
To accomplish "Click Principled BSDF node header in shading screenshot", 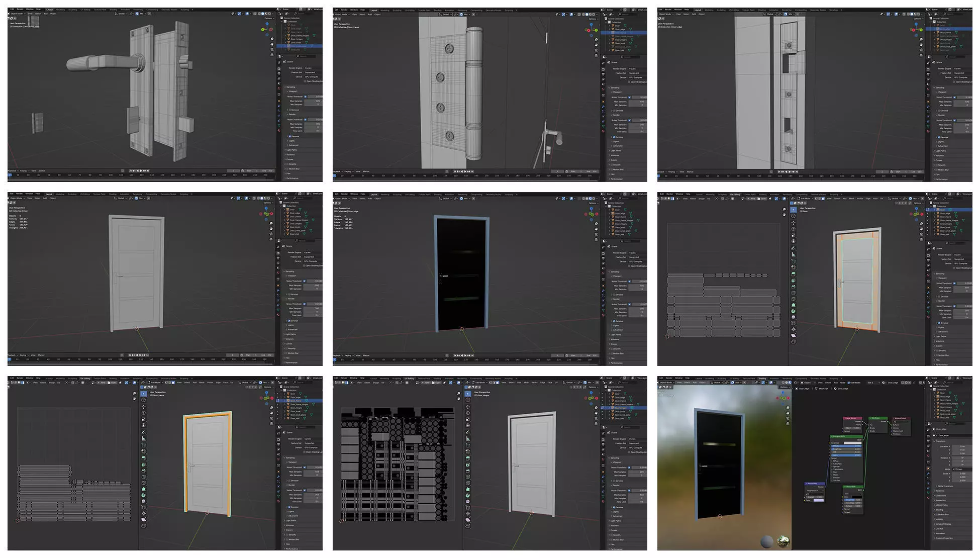I will tap(846, 436).
